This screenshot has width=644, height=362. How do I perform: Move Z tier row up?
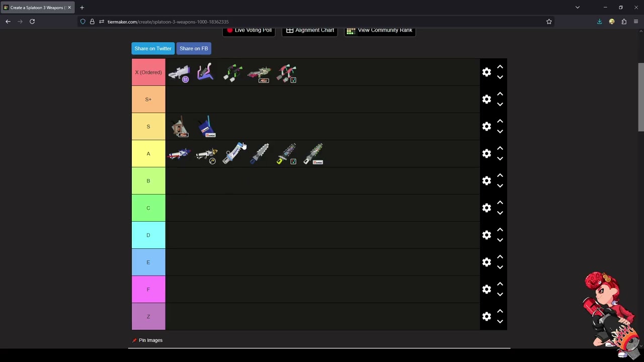coord(500,311)
